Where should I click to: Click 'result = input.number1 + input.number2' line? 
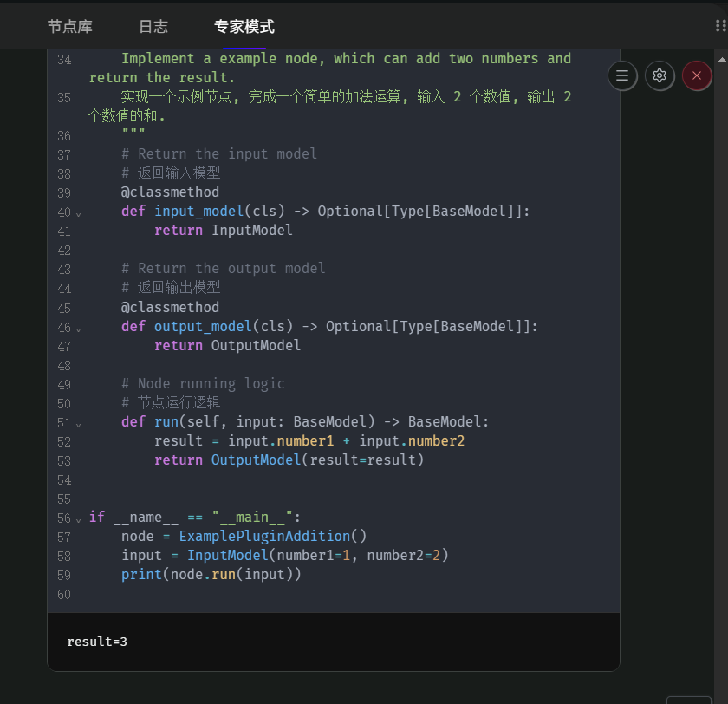(309, 440)
